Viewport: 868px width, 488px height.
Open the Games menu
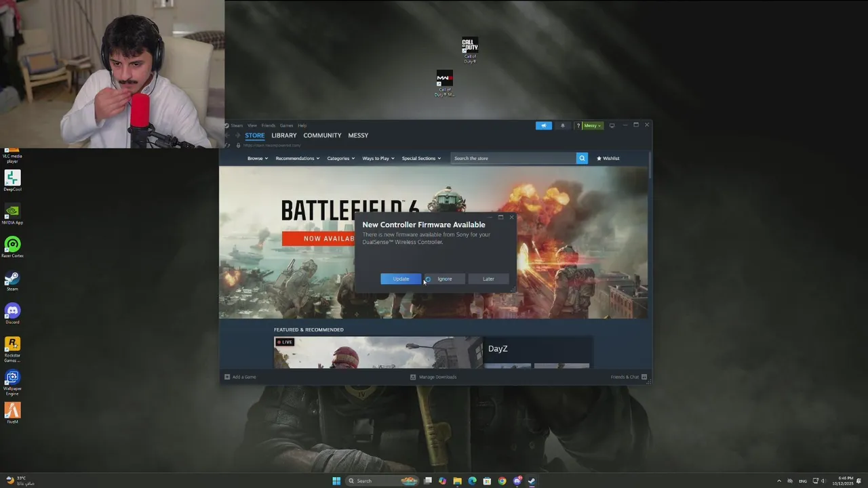coord(286,125)
